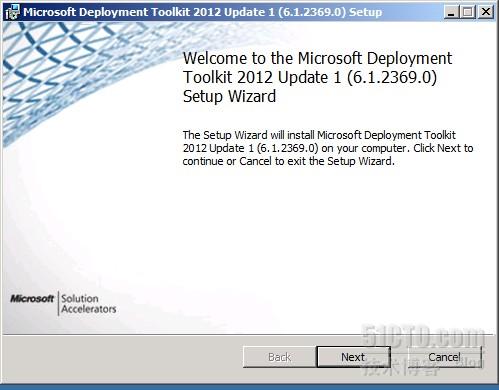Select the 'Welcome to the Microsoft Deployment' heading
Viewport: 499px width, 390px height.
tap(317, 77)
